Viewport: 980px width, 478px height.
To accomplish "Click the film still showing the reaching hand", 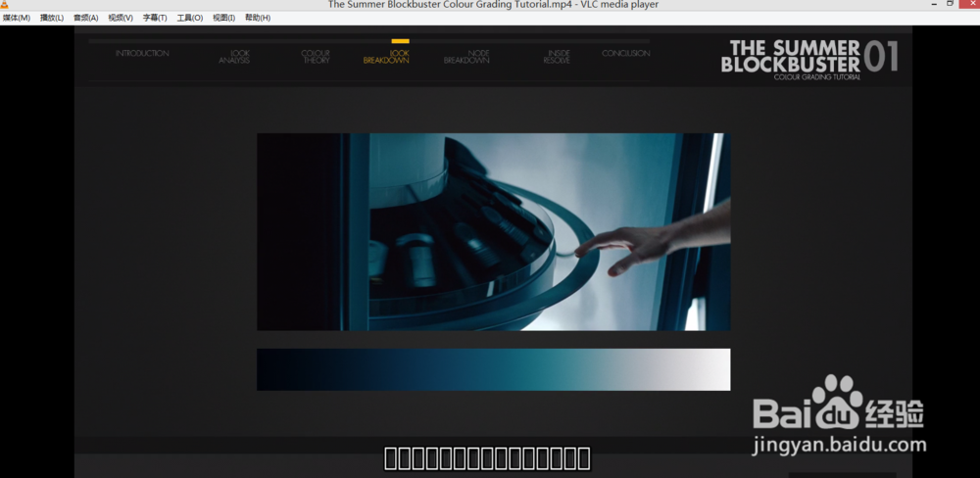I will click(x=494, y=232).
